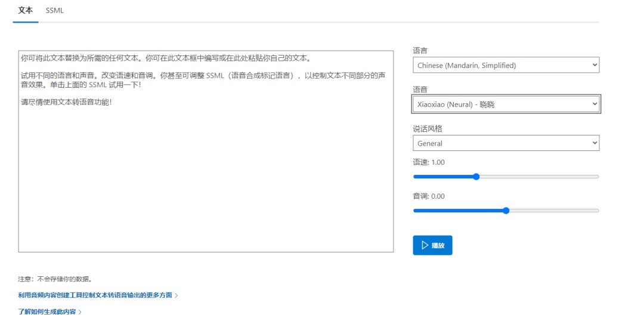Expand the 语言 dropdown showing Chinese Mandarin

pos(506,65)
